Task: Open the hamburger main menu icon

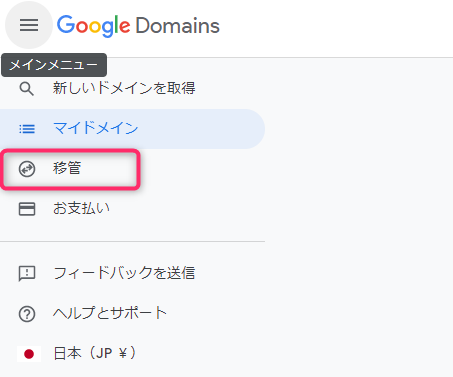Action: (29, 25)
